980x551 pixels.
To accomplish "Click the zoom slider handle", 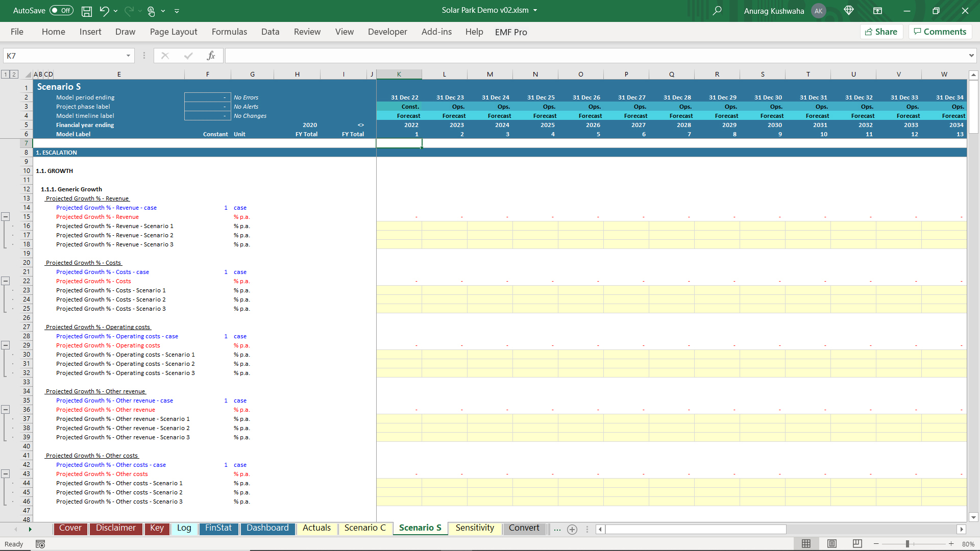I will tap(908, 544).
